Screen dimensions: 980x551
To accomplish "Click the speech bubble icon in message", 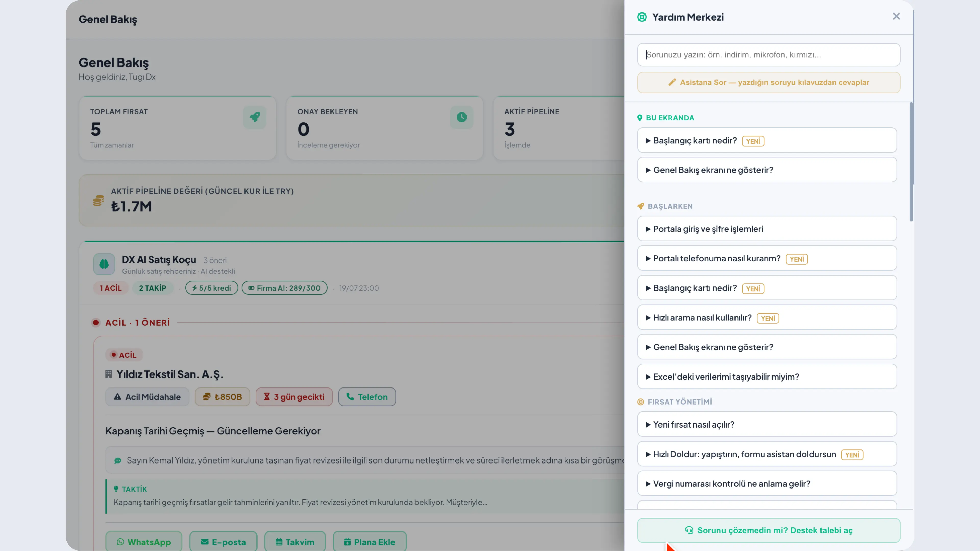I will point(118,460).
